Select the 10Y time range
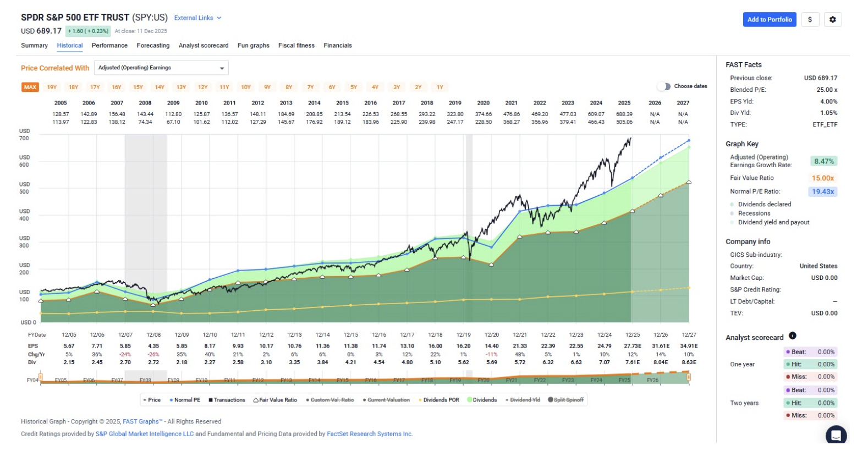Screen dimensions: 868x473 (246, 87)
